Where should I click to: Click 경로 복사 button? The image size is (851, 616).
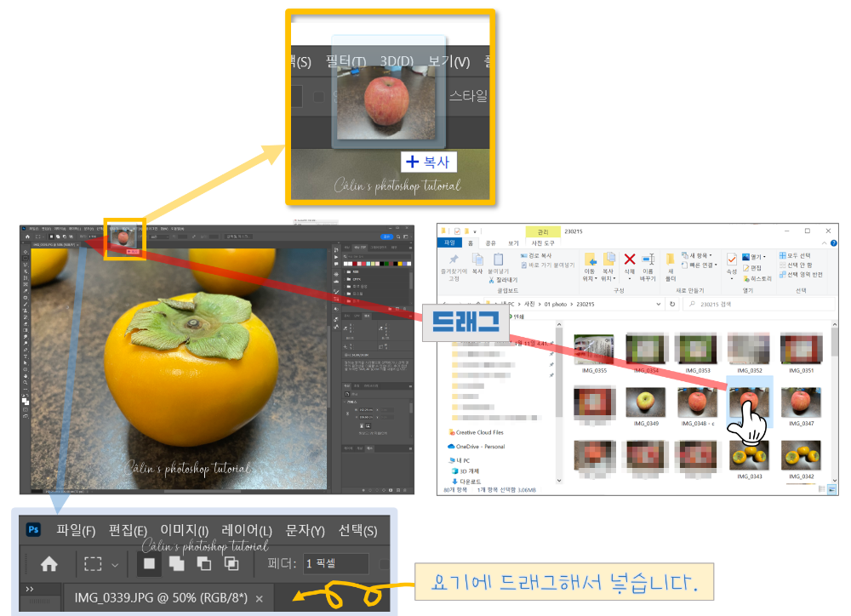pyautogui.click(x=536, y=255)
